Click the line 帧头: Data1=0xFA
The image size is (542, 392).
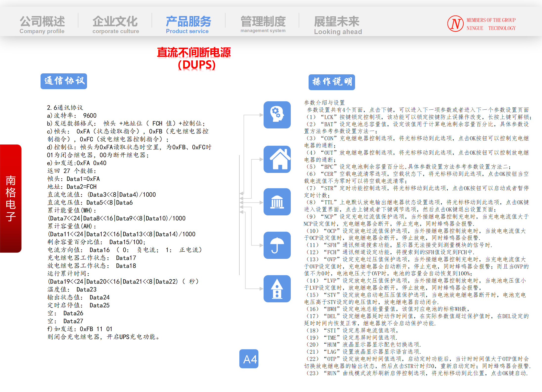73,179
